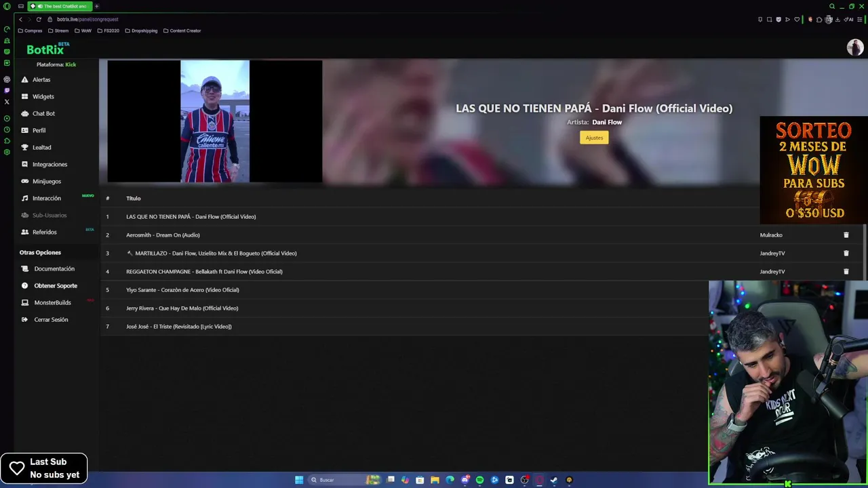Click the song list vertical scrollbar
The width and height of the screenshot is (868, 488).
(865, 251)
